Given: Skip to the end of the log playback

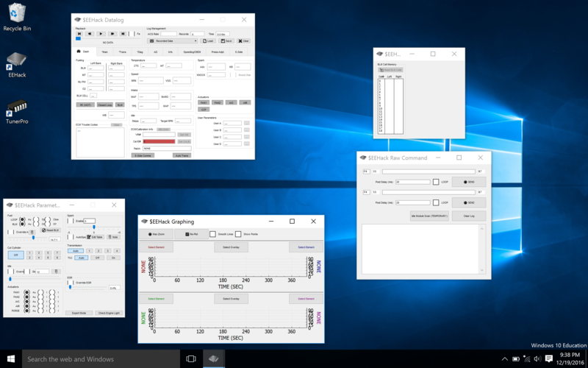Looking at the screenshot, I should [x=123, y=33].
